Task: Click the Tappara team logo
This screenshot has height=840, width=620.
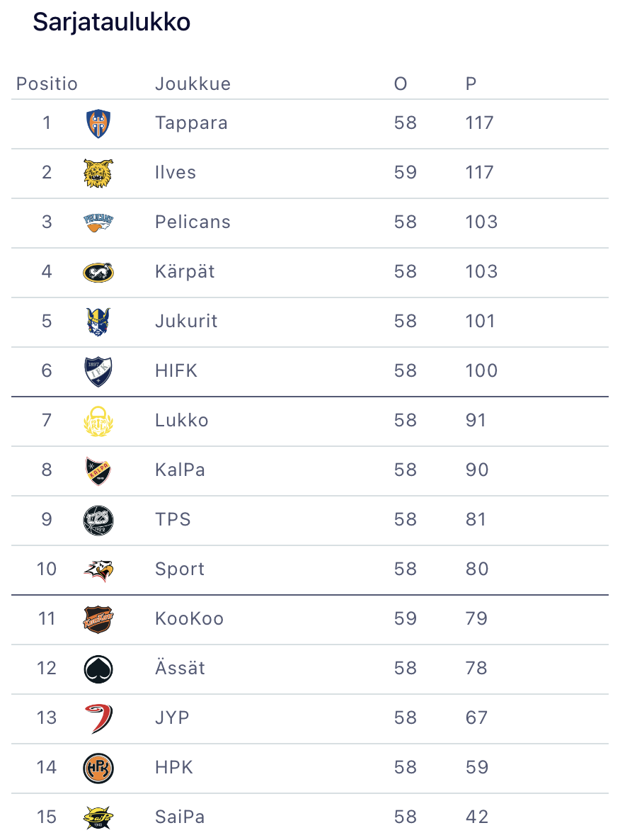Action: click(98, 123)
